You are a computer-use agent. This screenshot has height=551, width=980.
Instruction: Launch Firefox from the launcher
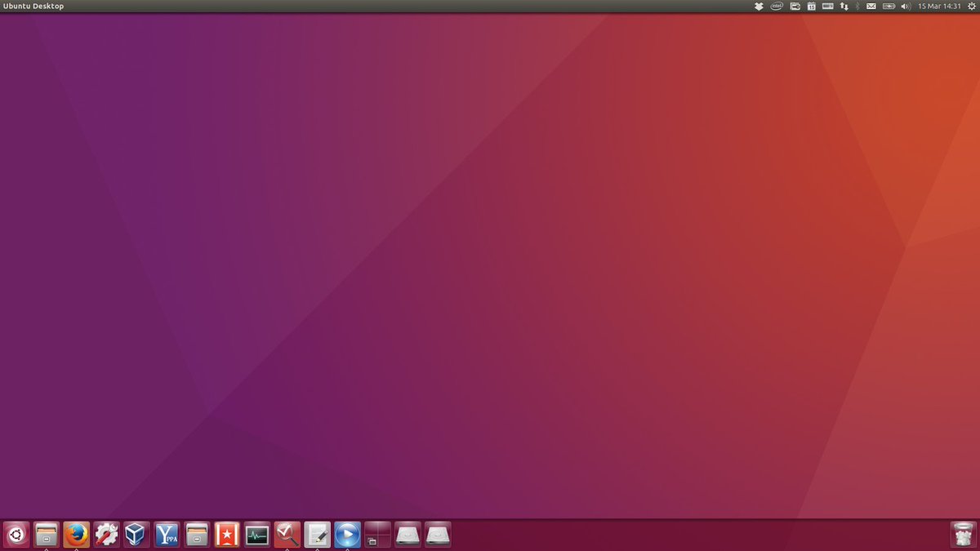(x=77, y=535)
